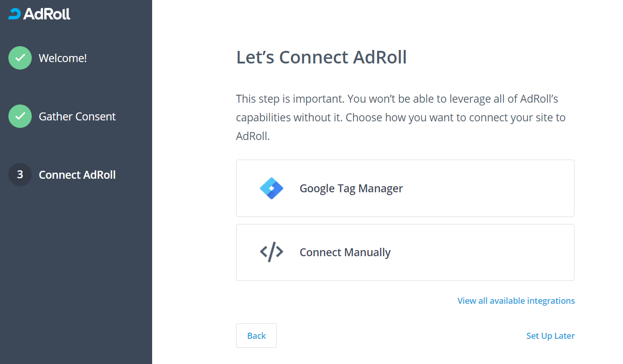Click the Set Up Later link
The width and height of the screenshot is (623, 364).
point(550,336)
